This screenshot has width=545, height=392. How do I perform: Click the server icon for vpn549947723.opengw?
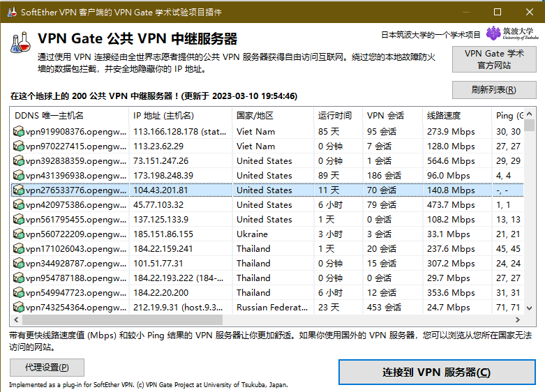click(18, 293)
